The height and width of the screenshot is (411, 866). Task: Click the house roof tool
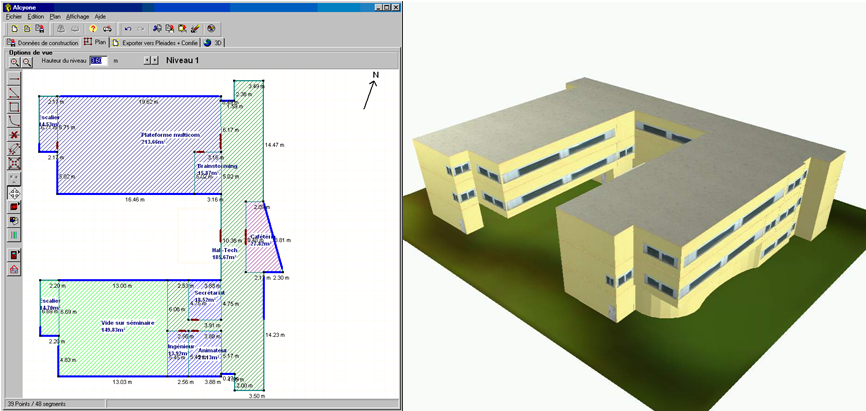click(x=14, y=269)
